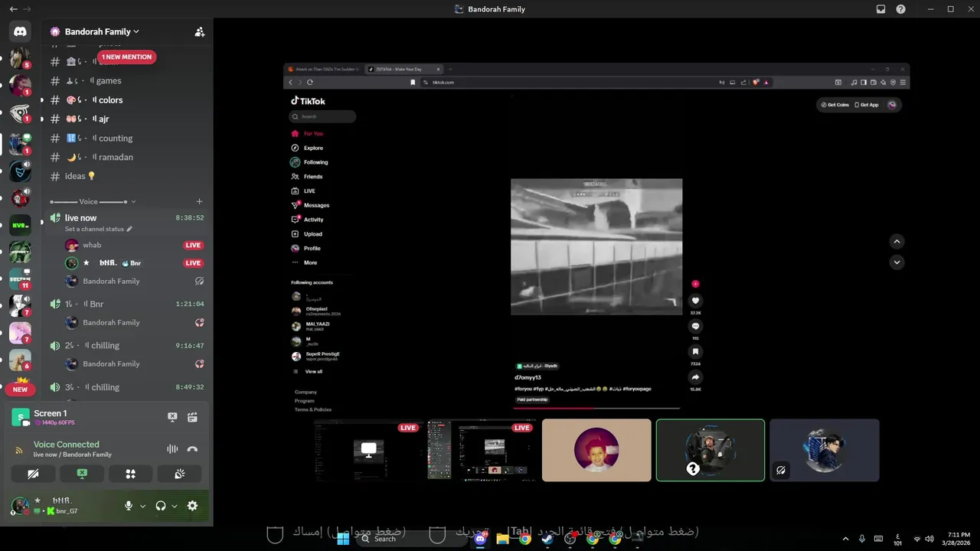Open the ideas text channel
This screenshot has width=980, height=551.
tap(126, 177)
